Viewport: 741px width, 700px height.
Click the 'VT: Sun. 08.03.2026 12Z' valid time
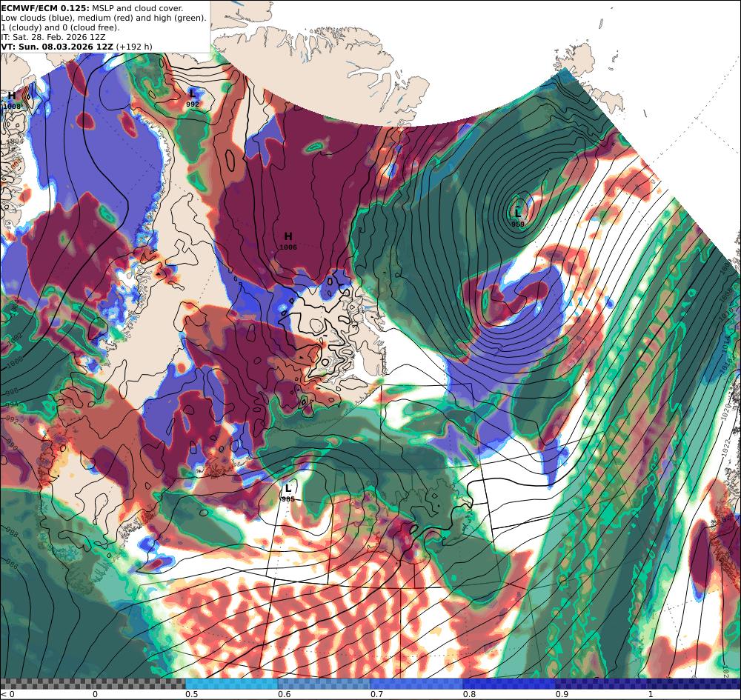pyautogui.click(x=57, y=46)
